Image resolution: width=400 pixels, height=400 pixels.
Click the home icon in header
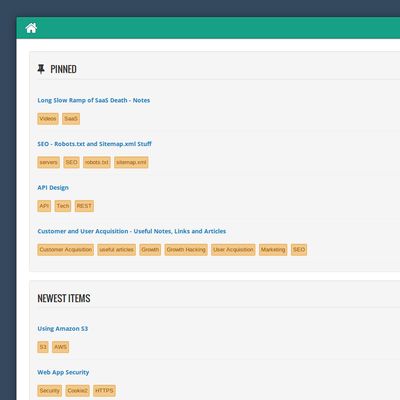31,28
